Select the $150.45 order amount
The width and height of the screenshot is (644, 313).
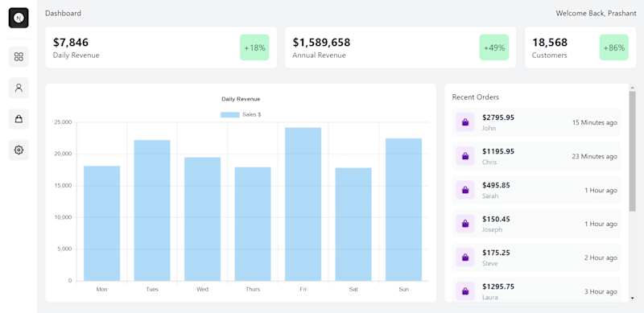point(496,219)
